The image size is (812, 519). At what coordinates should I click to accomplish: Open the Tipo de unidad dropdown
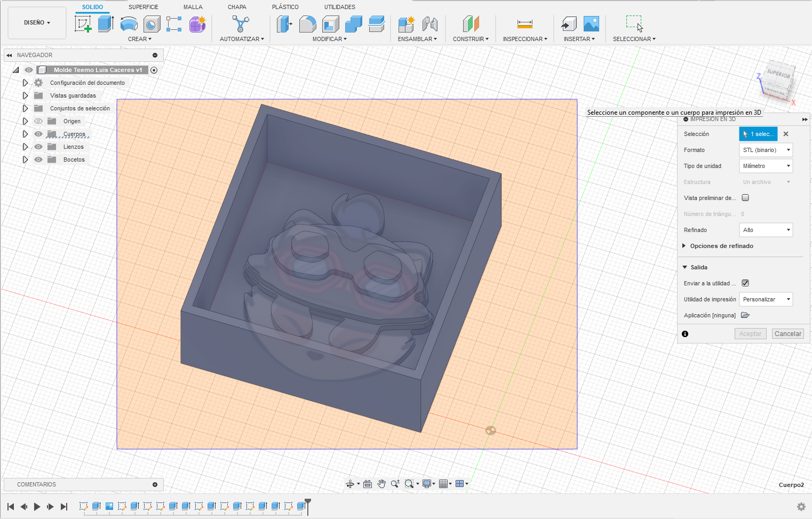[766, 166]
